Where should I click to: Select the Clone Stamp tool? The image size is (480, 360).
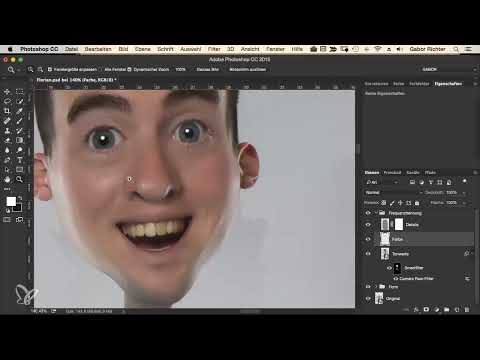7,130
